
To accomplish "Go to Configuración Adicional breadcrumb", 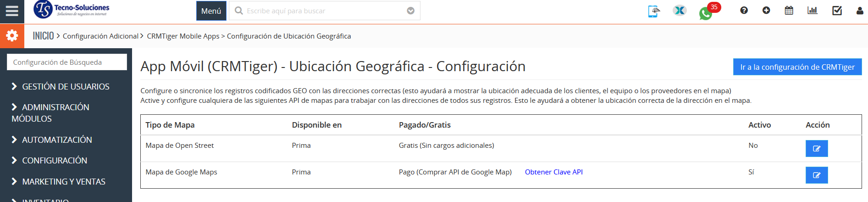I will (x=100, y=36).
